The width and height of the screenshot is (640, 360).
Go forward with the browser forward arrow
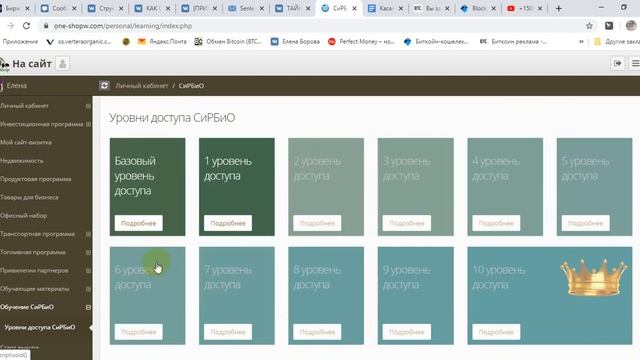(x=11, y=26)
